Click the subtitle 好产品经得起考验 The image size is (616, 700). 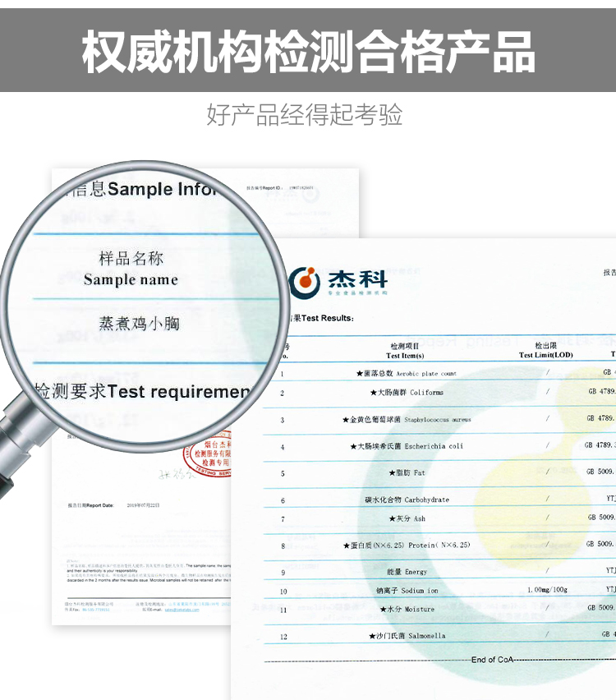click(x=305, y=115)
